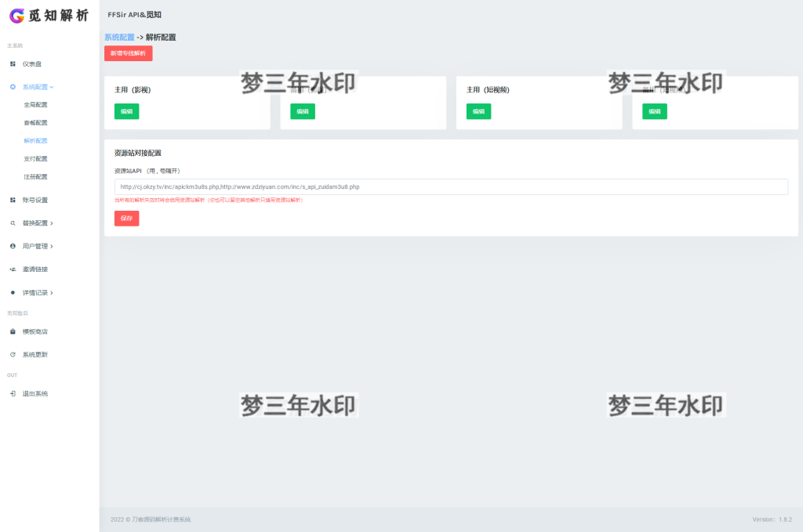
Task: Go to 支付配置 submenu item
Action: pyautogui.click(x=35, y=158)
